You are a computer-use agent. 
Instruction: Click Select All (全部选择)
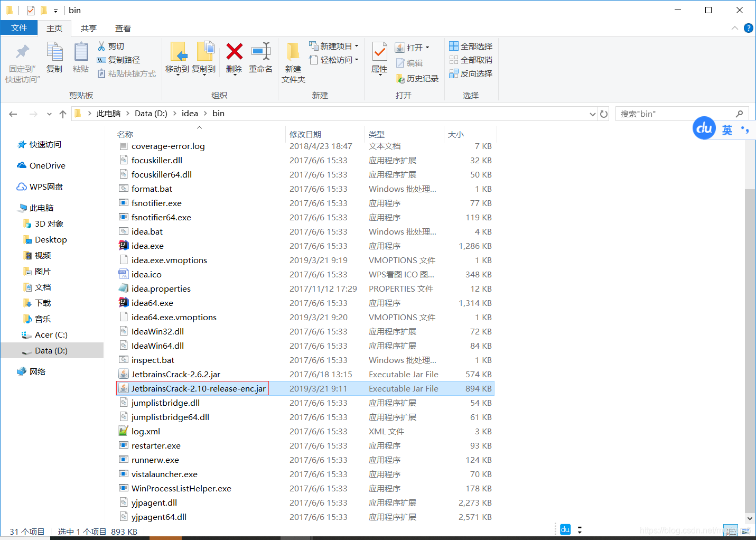tap(471, 46)
